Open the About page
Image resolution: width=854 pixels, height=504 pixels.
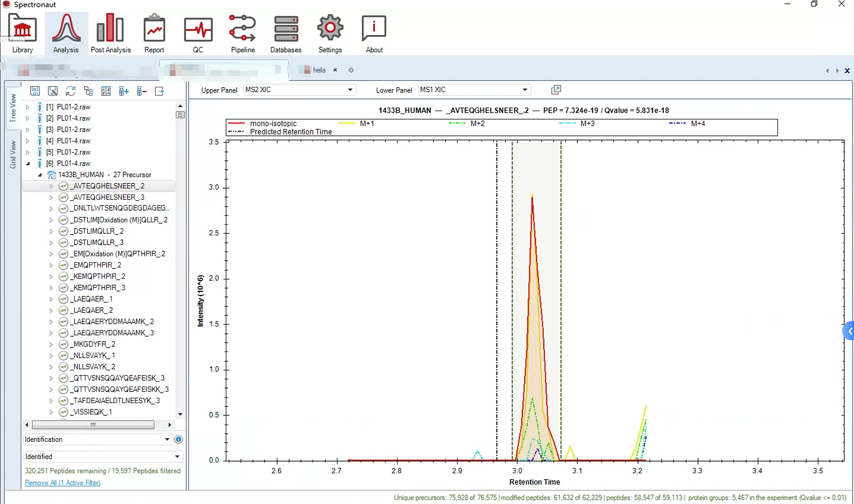(x=374, y=33)
